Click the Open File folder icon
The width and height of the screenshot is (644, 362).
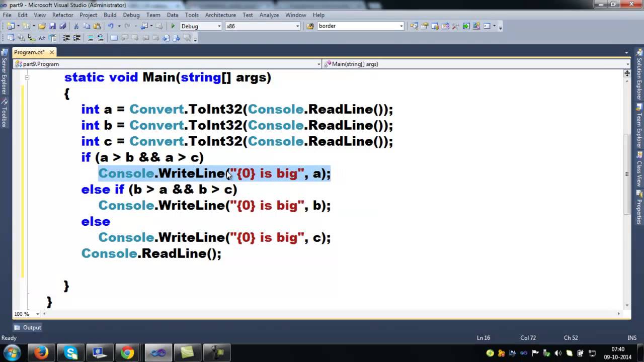[42, 26]
